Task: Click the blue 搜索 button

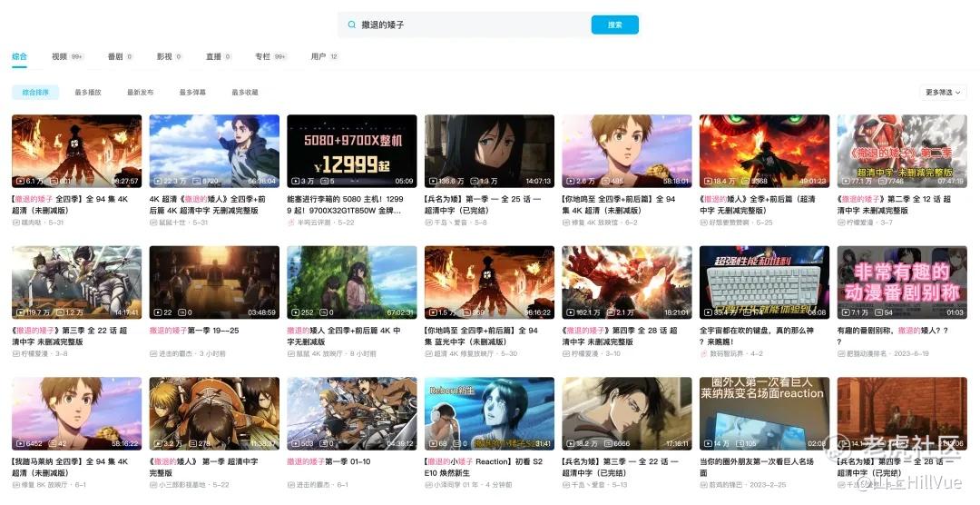Action: (615, 25)
